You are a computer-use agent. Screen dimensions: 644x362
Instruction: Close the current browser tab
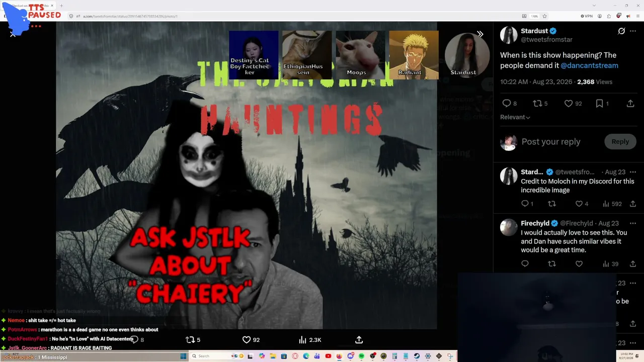[52, 6]
